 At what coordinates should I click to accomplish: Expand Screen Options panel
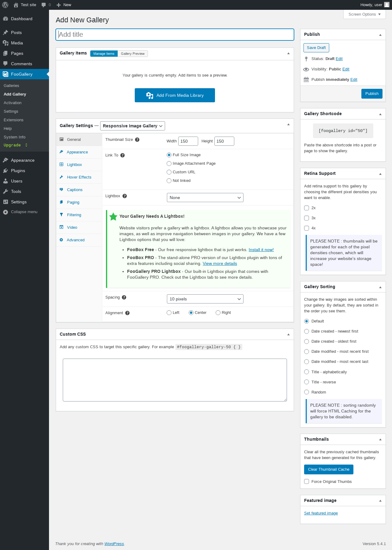pos(365,14)
